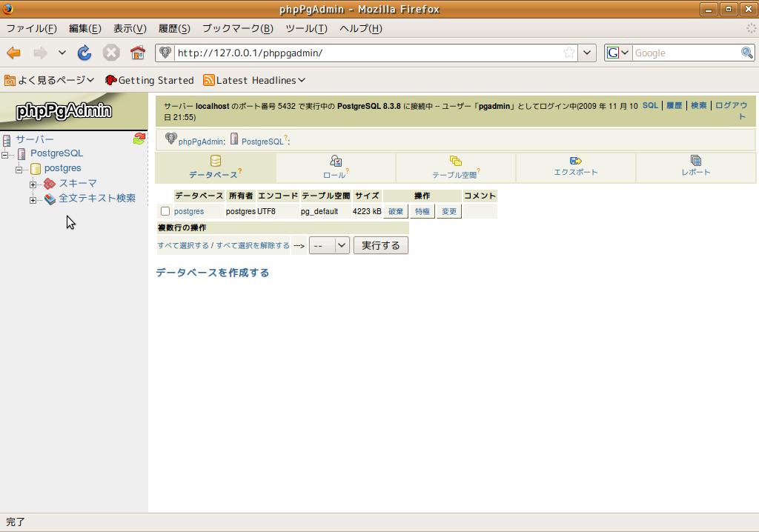Click 変更 for the postgres database
This screenshot has width=759, height=532.
click(449, 211)
